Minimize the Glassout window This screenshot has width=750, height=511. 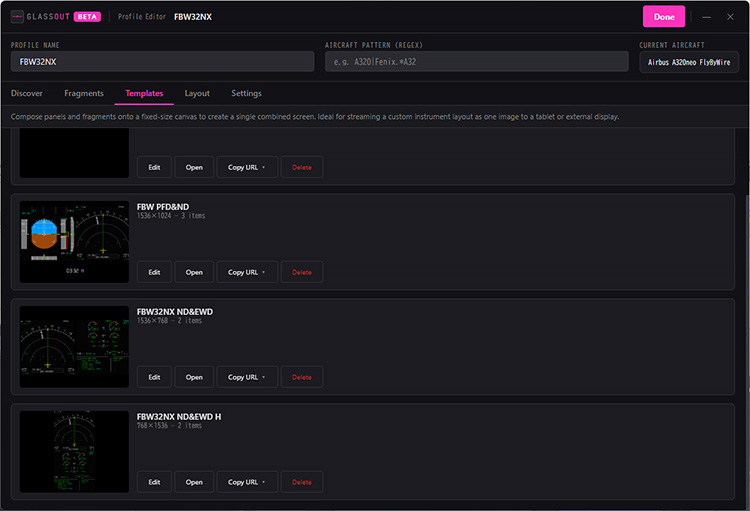pyautogui.click(x=706, y=17)
